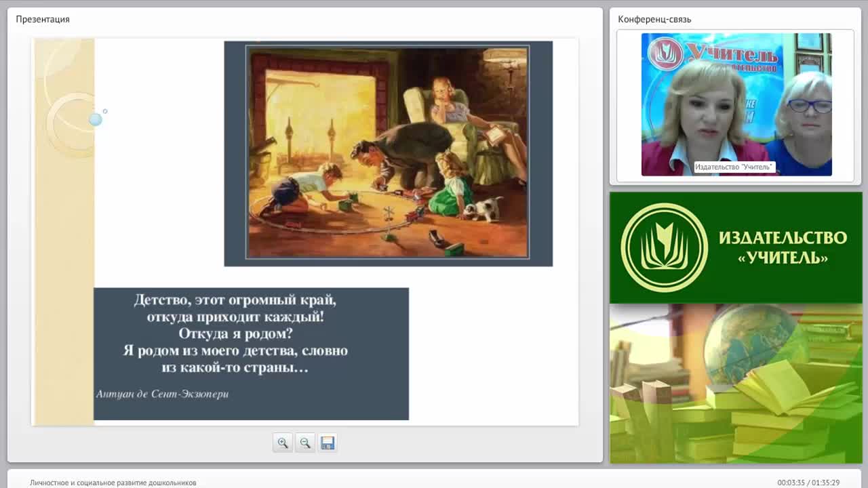Save the presentation with the floppy disk icon

328,443
